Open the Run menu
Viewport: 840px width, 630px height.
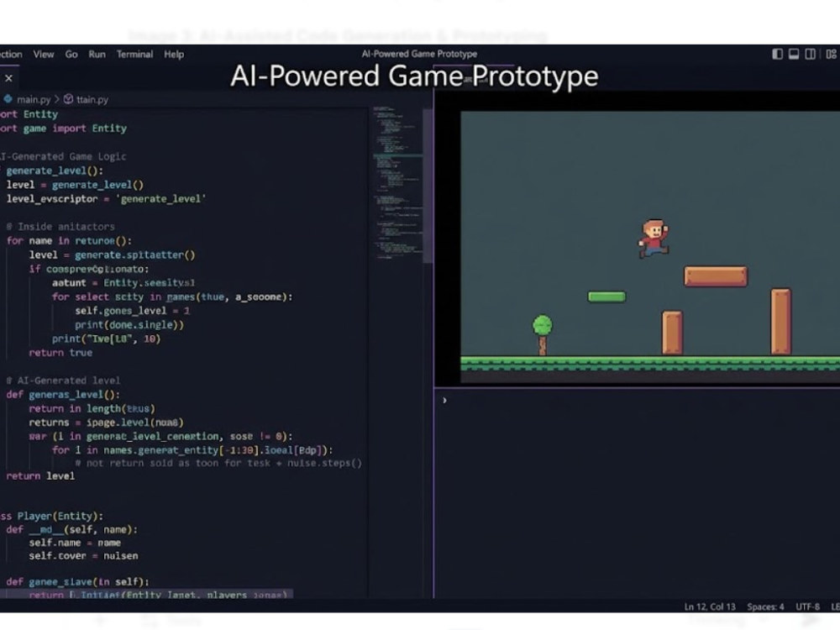pyautogui.click(x=97, y=54)
